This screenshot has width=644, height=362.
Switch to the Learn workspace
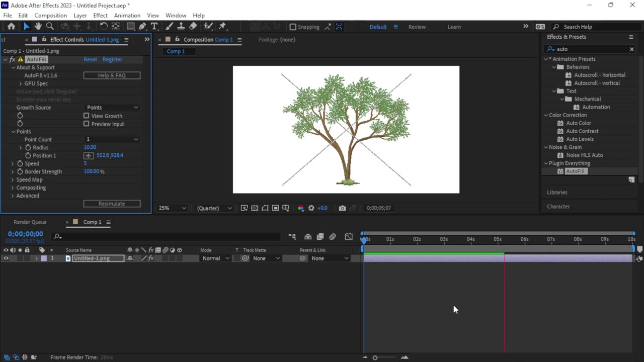click(x=454, y=27)
